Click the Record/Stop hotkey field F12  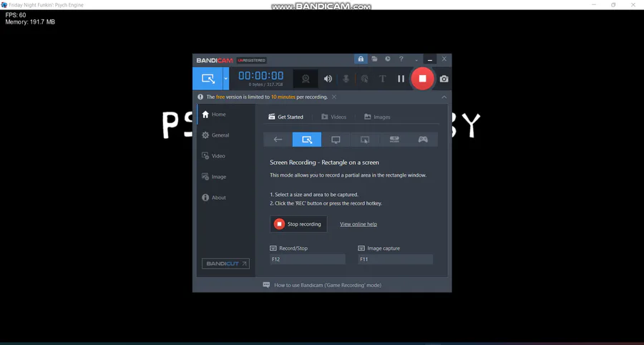point(308,260)
